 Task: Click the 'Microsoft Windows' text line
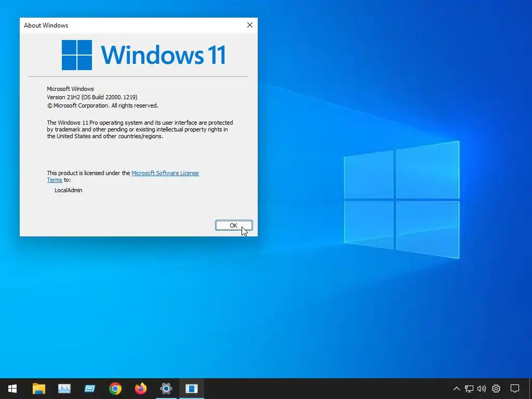70,89
